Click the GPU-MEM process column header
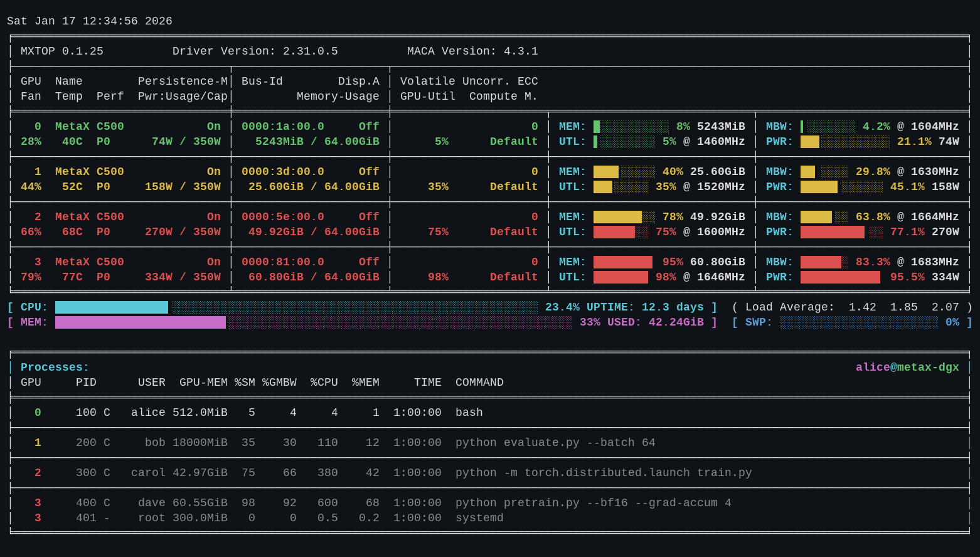 point(203,383)
